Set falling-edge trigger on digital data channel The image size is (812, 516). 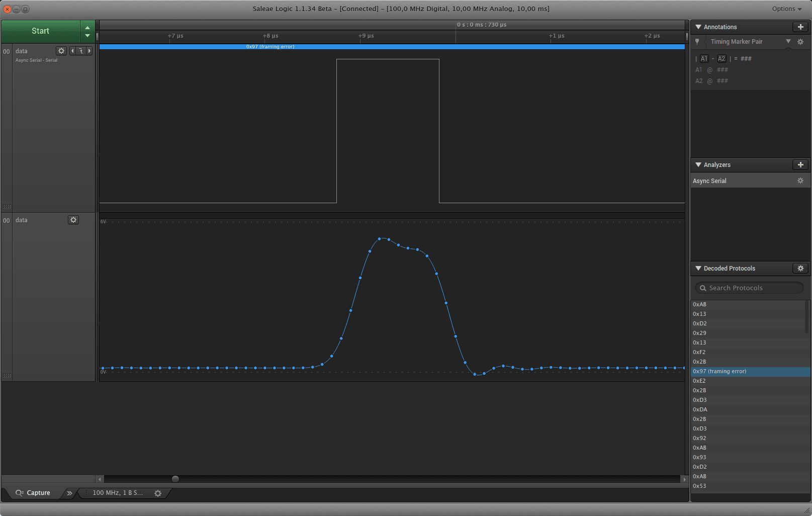[x=81, y=51]
